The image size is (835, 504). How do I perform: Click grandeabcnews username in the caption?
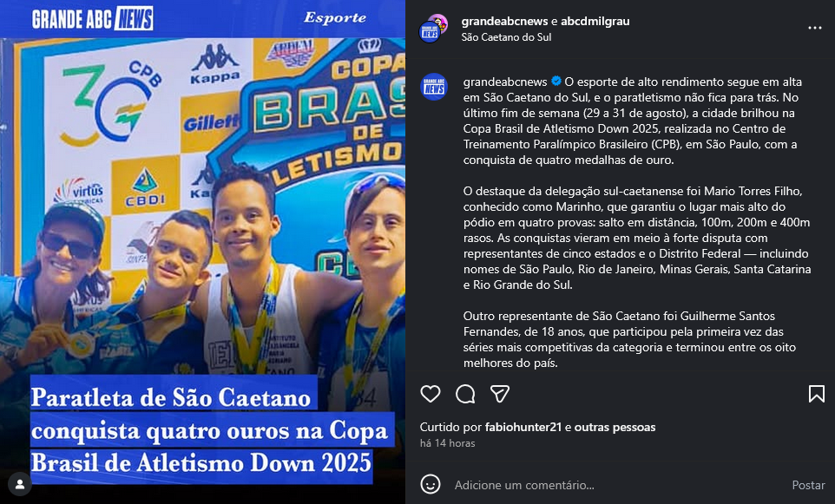(505, 82)
